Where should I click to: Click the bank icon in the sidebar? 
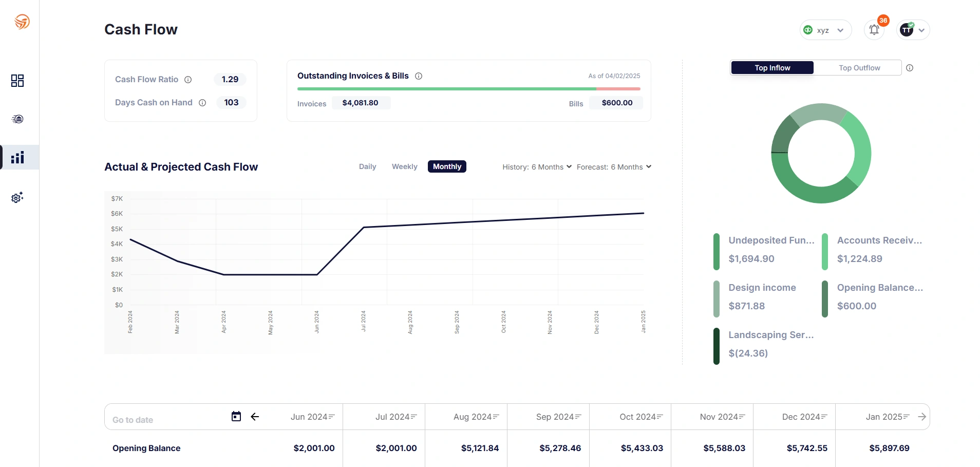[17, 119]
